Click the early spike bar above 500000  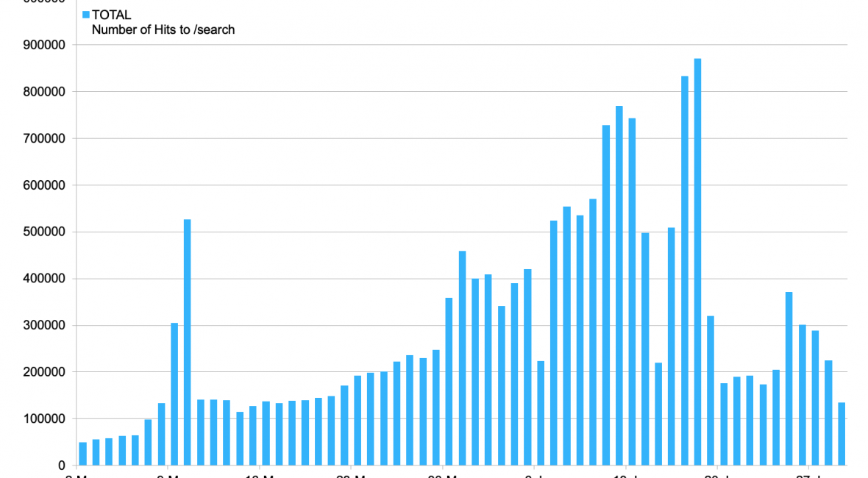click(188, 342)
